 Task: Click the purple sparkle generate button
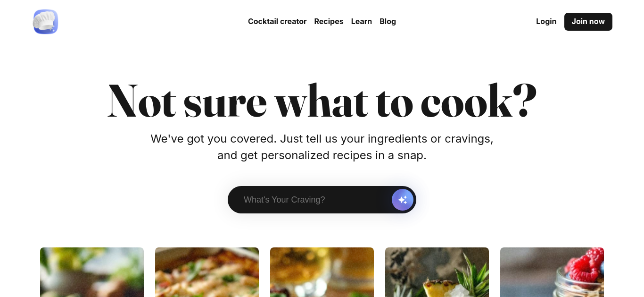pos(403,200)
